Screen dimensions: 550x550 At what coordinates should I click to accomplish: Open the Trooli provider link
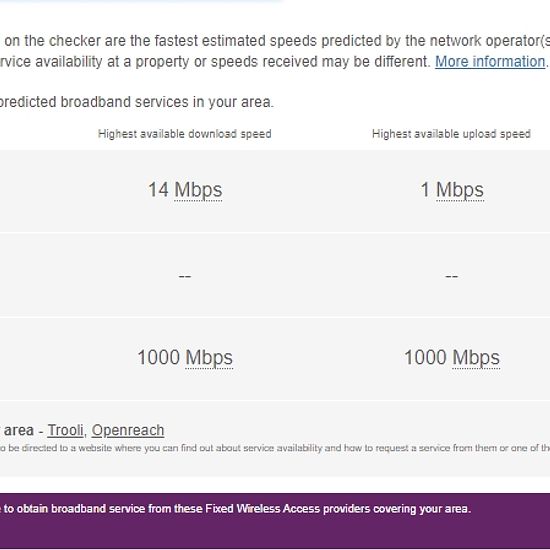[x=66, y=430]
